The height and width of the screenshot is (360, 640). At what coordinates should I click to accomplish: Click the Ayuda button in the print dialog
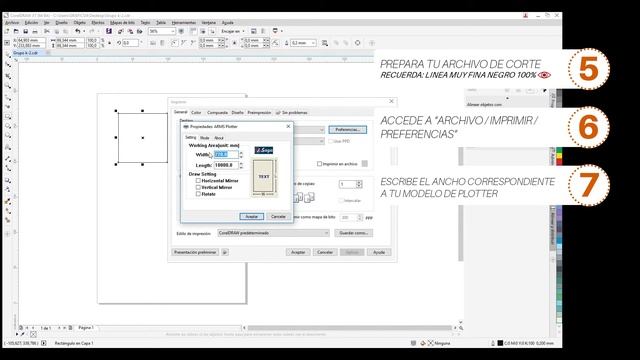click(x=379, y=252)
